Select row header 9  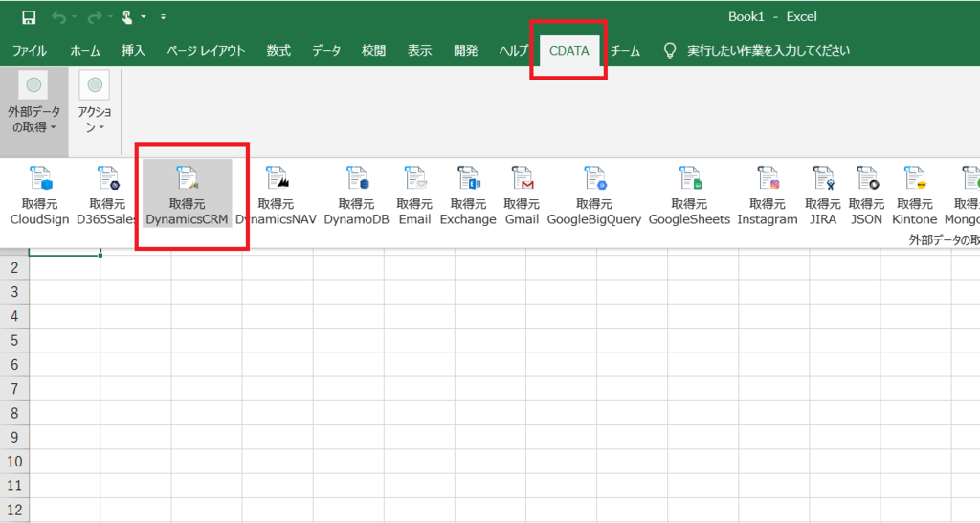[14, 438]
